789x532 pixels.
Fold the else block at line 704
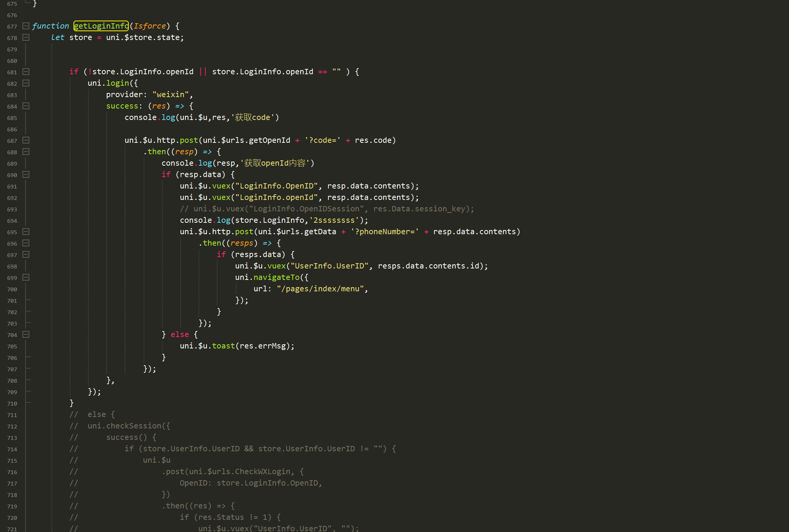(26, 334)
